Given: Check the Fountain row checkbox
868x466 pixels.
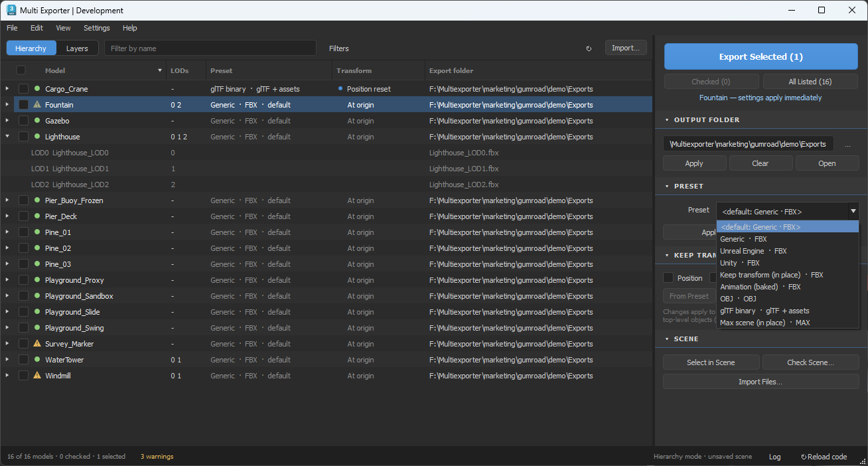Looking at the screenshot, I should (x=23, y=105).
